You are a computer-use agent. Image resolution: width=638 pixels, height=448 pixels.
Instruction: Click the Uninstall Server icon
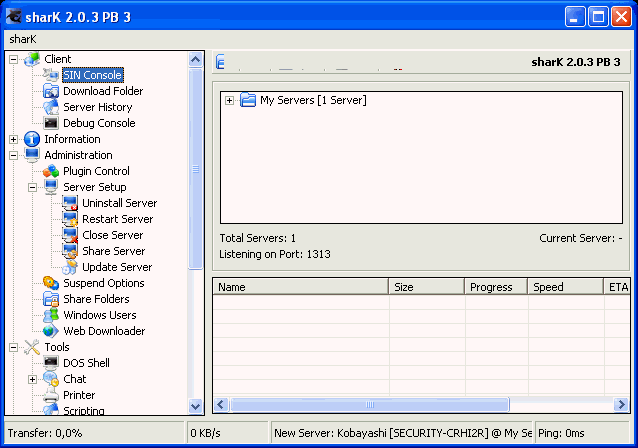pos(70,203)
